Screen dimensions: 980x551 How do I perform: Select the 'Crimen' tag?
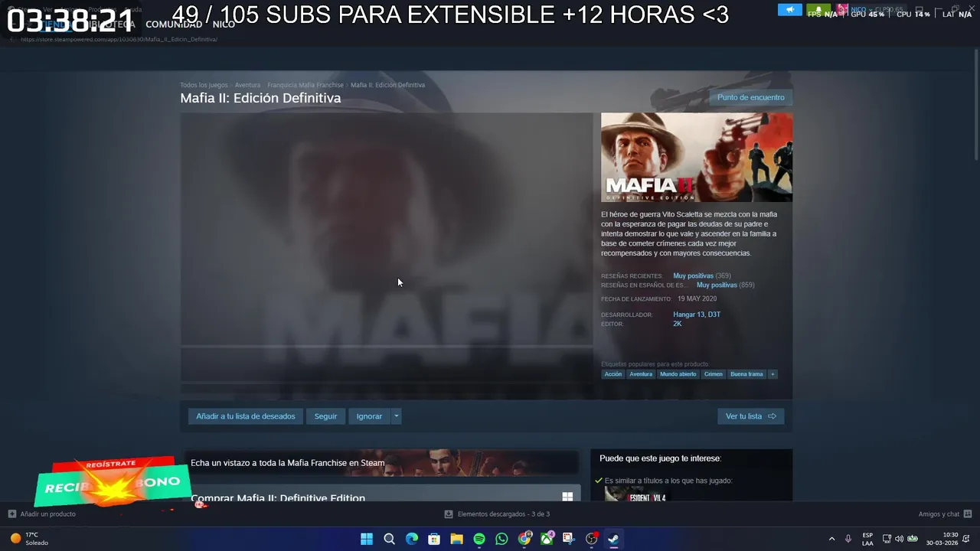tap(714, 374)
